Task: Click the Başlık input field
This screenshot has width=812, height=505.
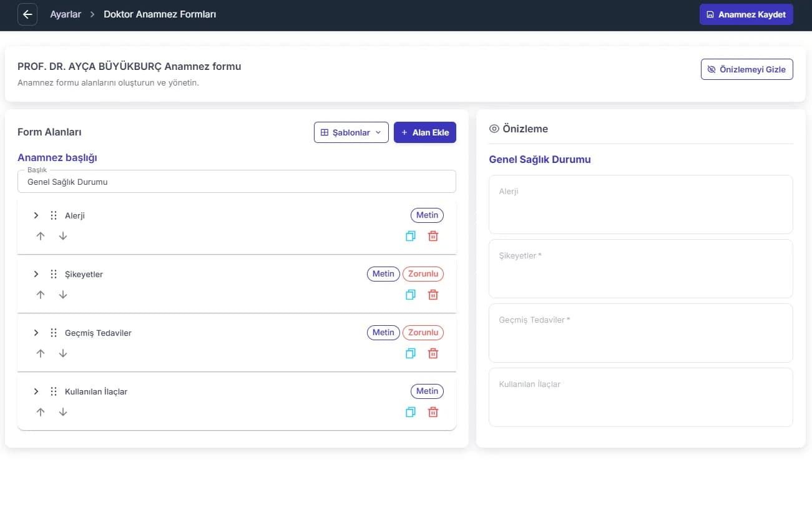Action: pyautogui.click(x=237, y=182)
